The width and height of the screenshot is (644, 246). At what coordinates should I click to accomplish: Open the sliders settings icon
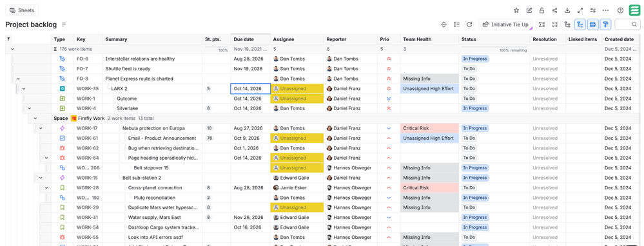coord(592,11)
